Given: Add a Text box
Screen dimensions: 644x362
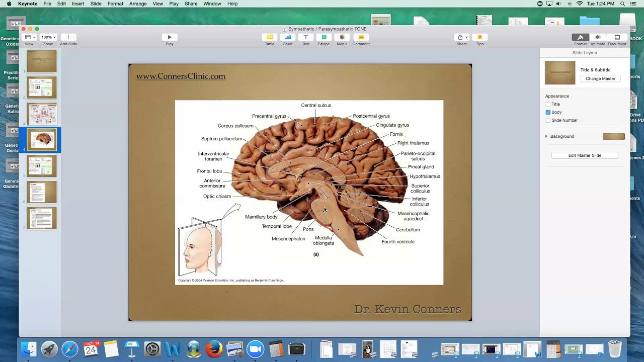Looking at the screenshot, I should (305, 37).
